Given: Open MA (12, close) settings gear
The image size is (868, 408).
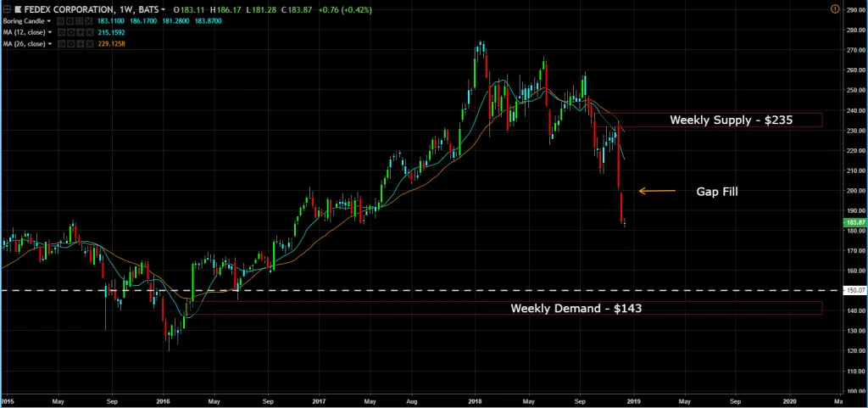Looking at the screenshot, I should click(x=71, y=32).
